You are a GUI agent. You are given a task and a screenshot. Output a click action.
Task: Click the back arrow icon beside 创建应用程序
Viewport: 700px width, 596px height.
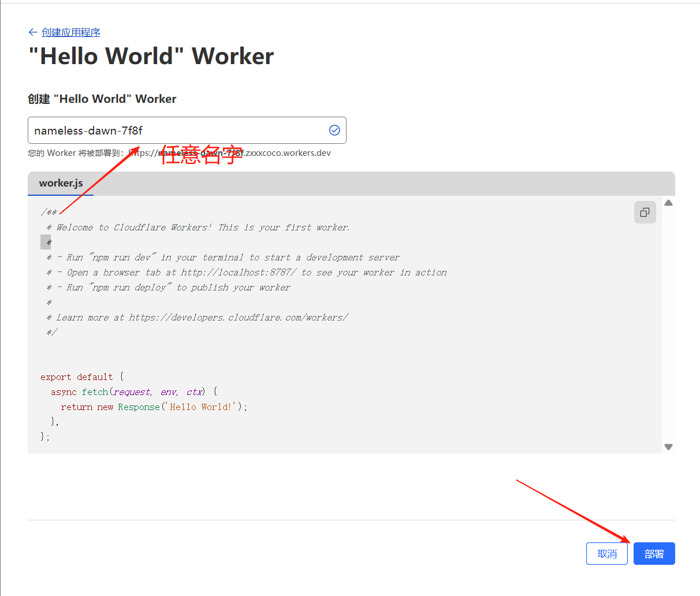(33, 32)
